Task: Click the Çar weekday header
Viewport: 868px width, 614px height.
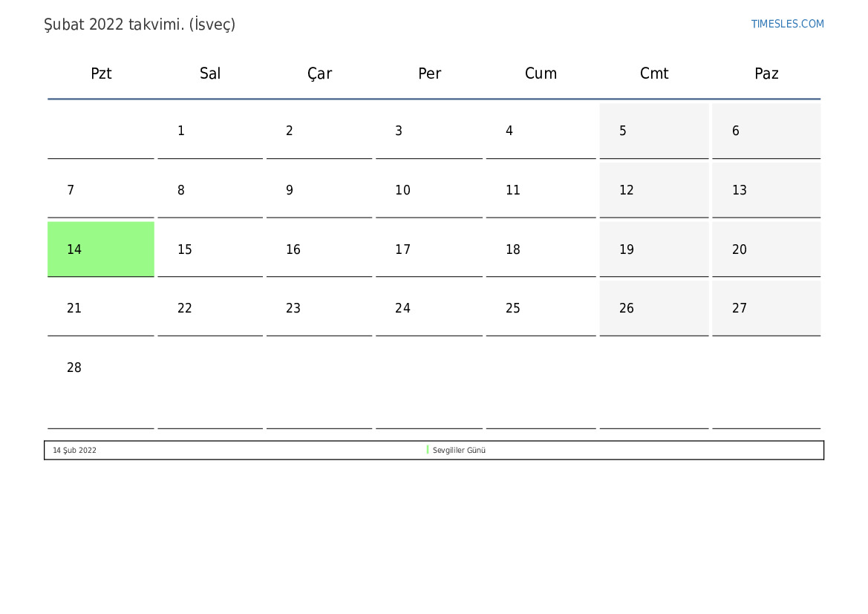Action: tap(319, 74)
